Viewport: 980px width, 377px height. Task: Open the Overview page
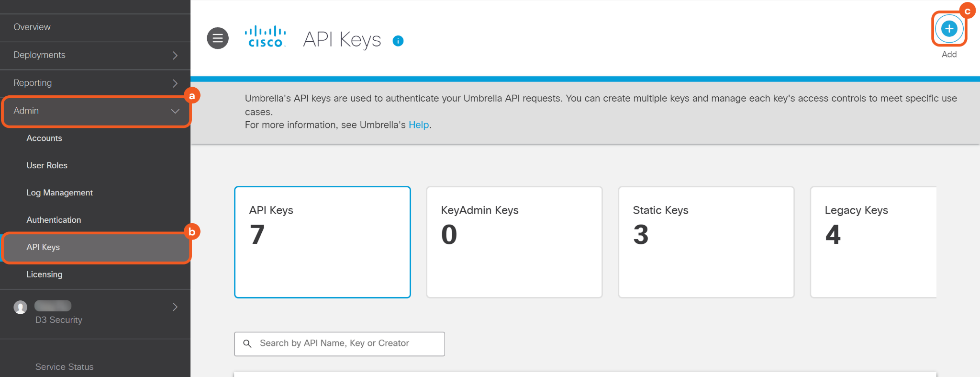tap(32, 27)
